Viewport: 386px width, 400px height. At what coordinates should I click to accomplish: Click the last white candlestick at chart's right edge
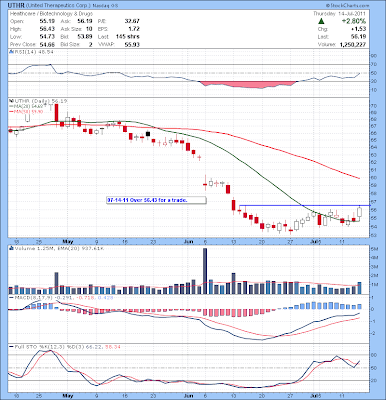359,212
